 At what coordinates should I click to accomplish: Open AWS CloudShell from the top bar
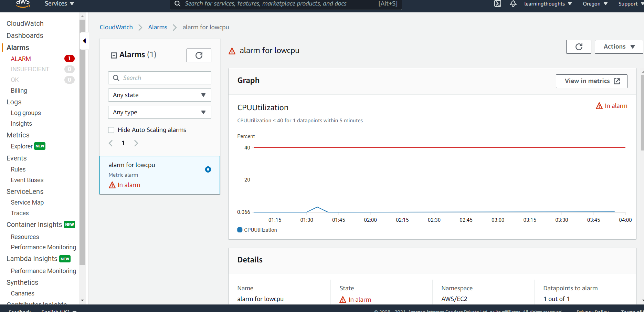click(498, 4)
